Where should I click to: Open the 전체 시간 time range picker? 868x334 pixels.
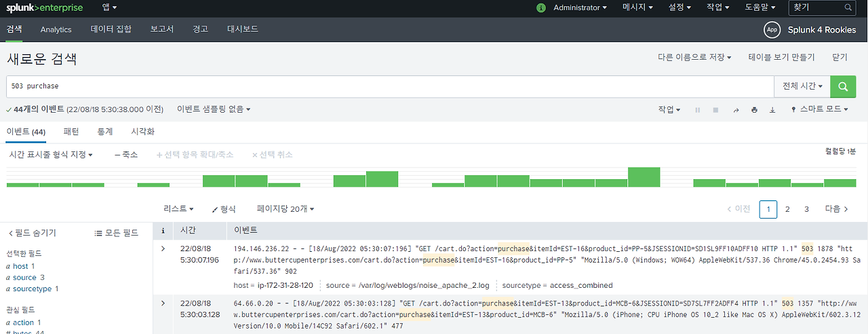(802, 86)
